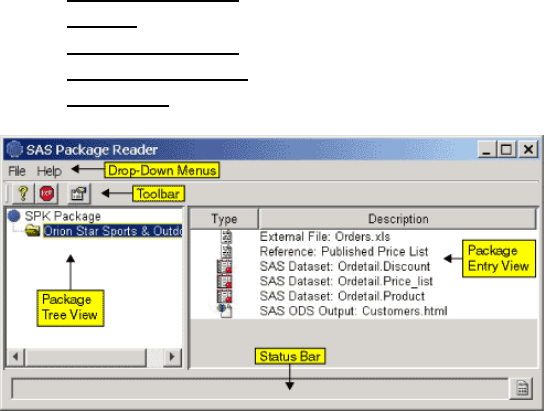This screenshot has width=545, height=411.
Task: Click the icon beside SAS ODS Output Customers.html
Action: 225,310
